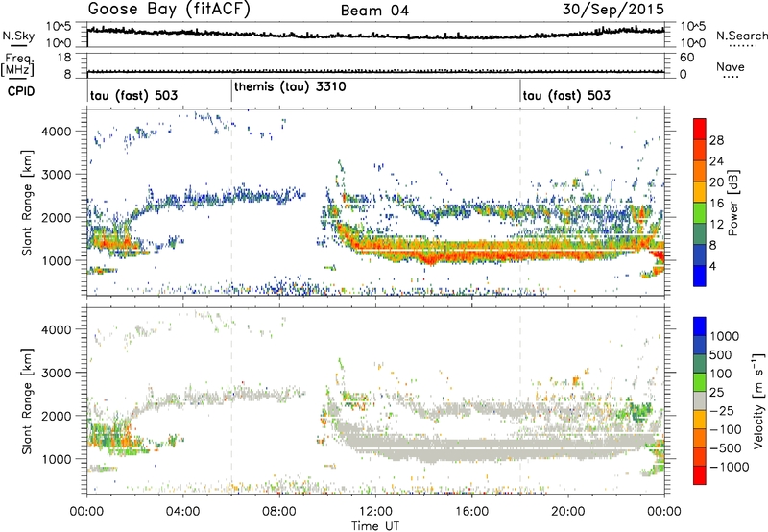Click the '4000' tick on power panel
768x532 pixels.
(x=57, y=132)
